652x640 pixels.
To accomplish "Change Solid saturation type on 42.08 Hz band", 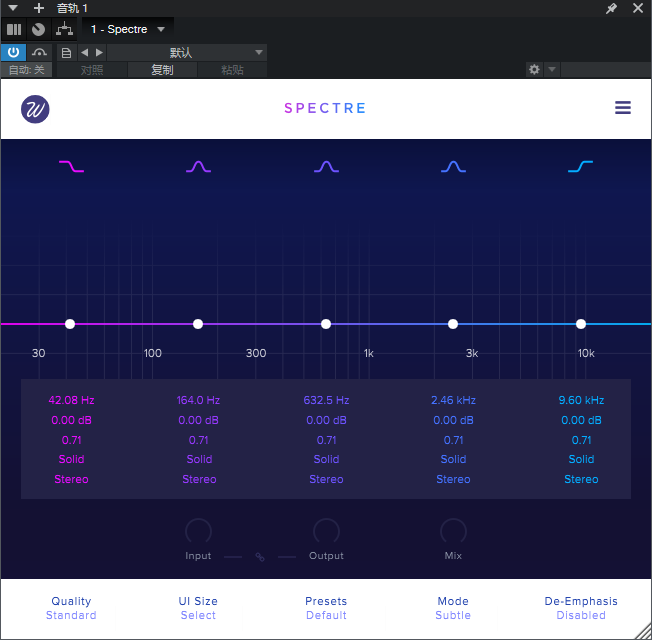I will 71,459.
